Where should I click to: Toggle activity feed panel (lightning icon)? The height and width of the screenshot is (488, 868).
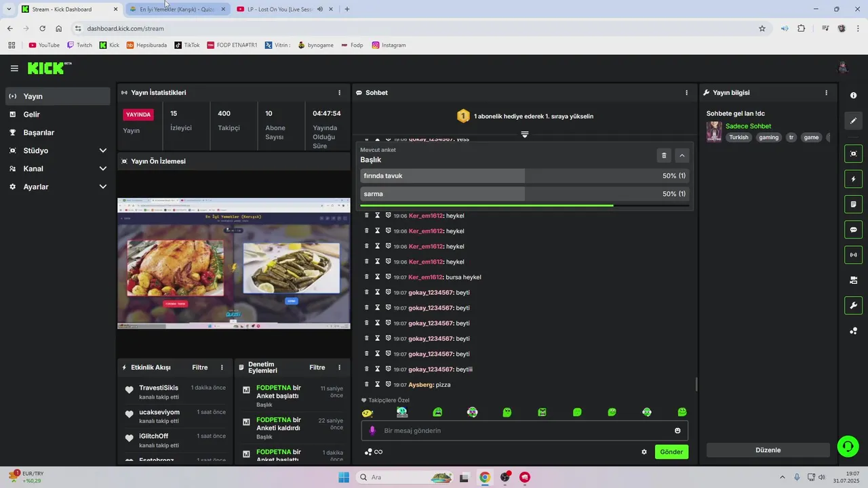(x=853, y=179)
